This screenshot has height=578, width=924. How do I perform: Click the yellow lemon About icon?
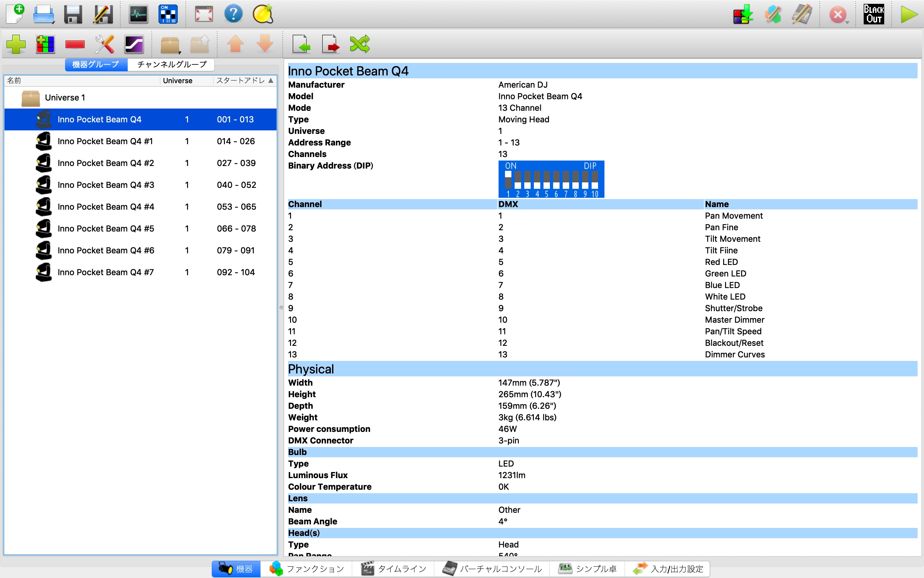click(263, 14)
